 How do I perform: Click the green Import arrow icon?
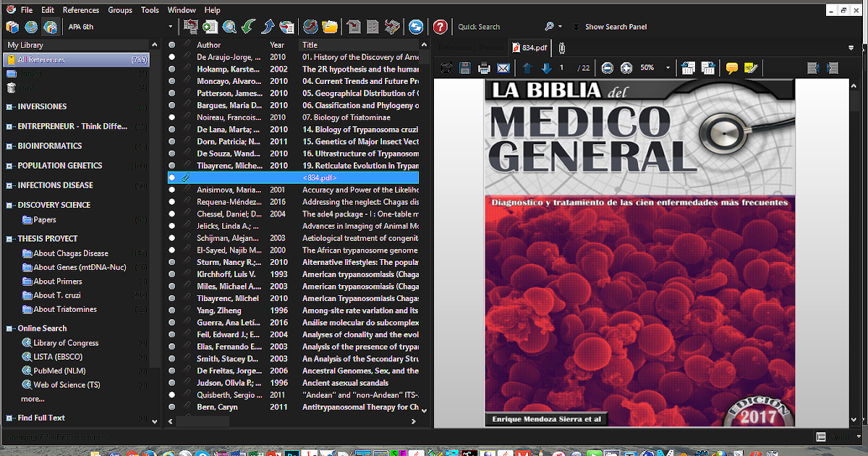tap(249, 27)
